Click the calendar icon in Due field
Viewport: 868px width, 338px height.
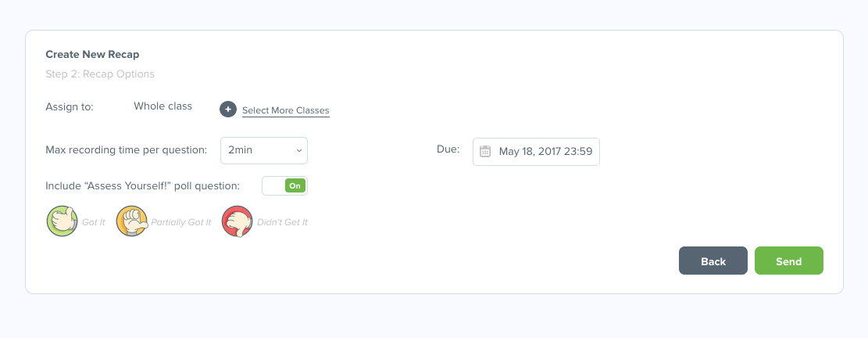[x=485, y=151]
